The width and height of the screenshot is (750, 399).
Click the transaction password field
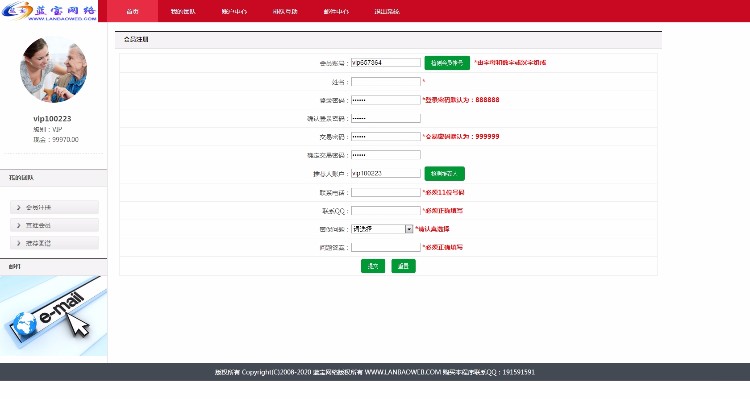(386, 137)
